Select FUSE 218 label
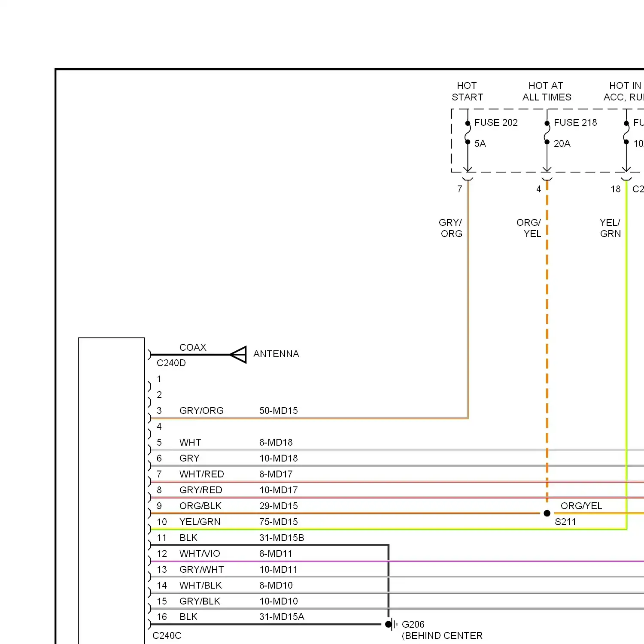 [575, 122]
